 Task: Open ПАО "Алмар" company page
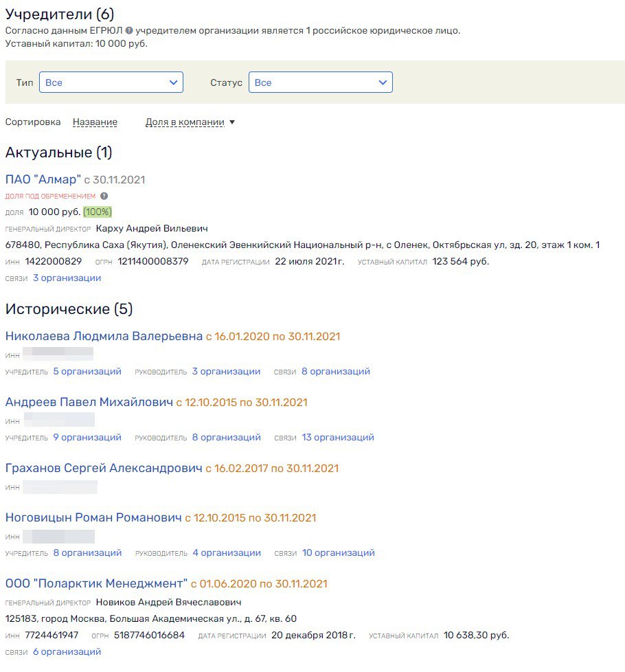[43, 179]
